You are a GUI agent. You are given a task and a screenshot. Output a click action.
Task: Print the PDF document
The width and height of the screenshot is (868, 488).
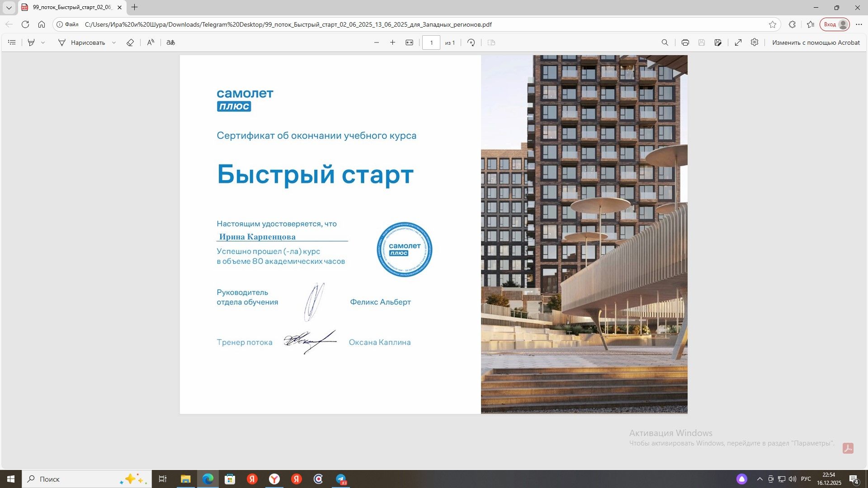(x=685, y=42)
